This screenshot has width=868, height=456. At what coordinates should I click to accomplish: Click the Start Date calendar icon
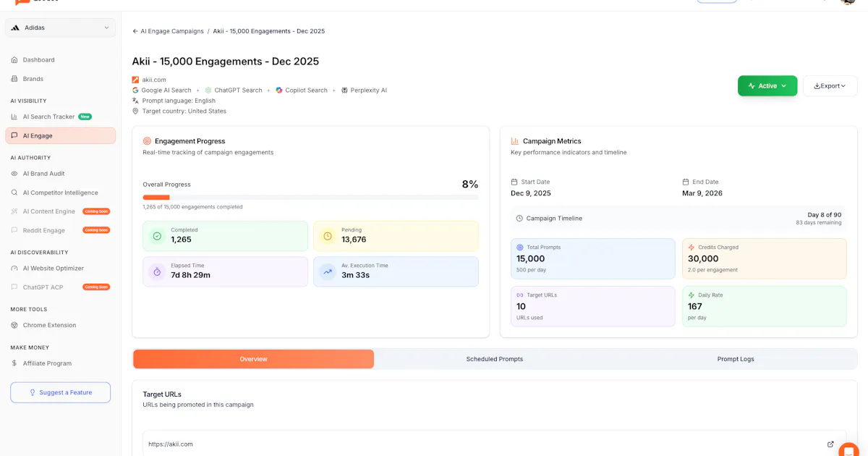point(514,182)
